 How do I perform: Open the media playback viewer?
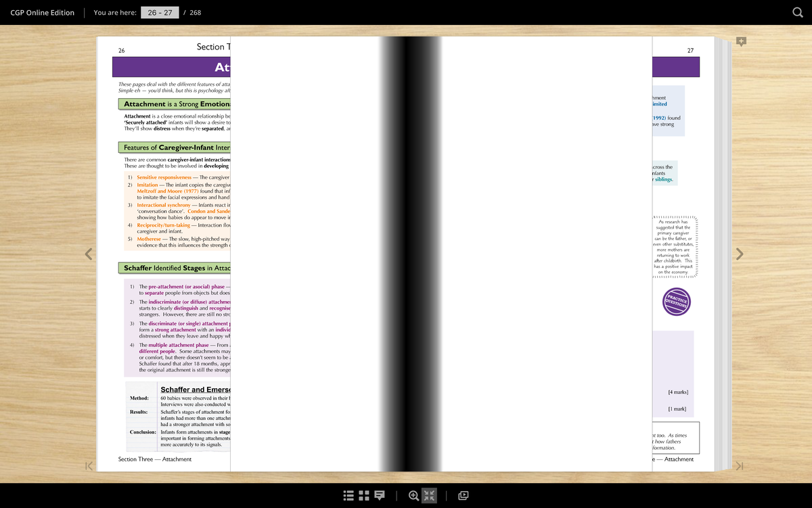(463, 495)
